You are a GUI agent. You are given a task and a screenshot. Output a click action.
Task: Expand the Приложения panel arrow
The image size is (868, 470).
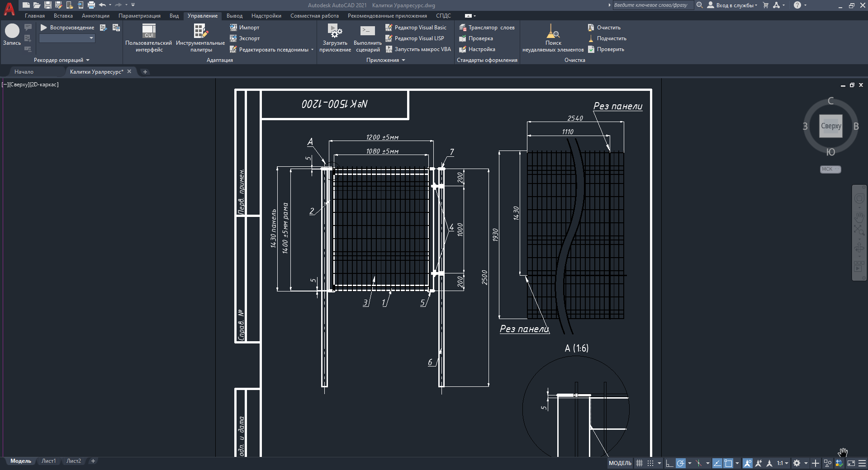(x=403, y=60)
